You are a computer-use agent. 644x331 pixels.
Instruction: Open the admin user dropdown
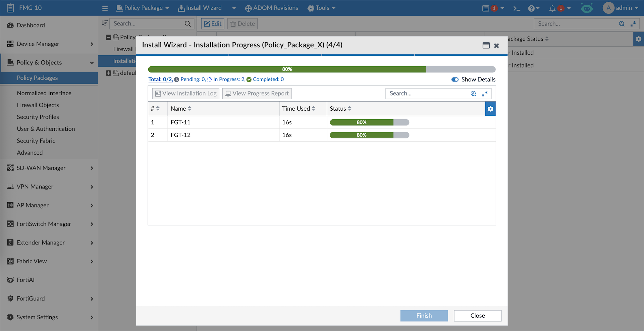[x=621, y=8]
